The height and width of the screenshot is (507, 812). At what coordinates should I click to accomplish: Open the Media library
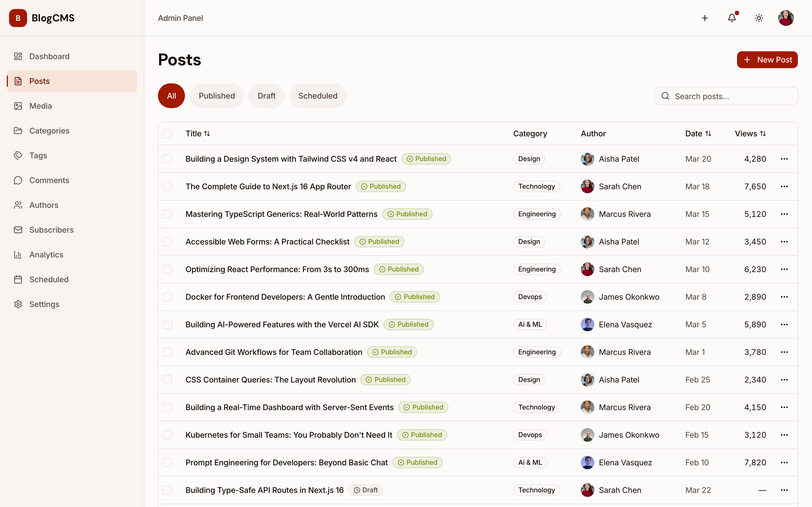coord(41,106)
